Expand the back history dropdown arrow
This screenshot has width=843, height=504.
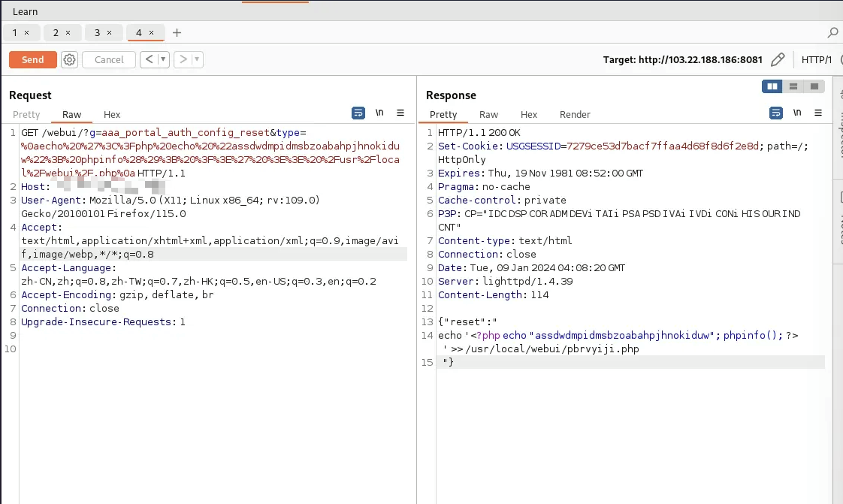tap(163, 59)
